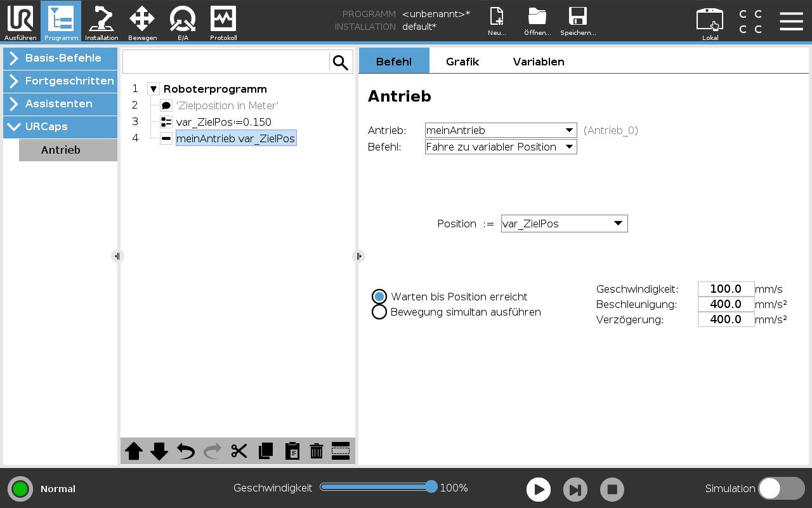Click the Geschwindigkeit speed slider handle
The width and height of the screenshot is (812, 508).
(431, 487)
